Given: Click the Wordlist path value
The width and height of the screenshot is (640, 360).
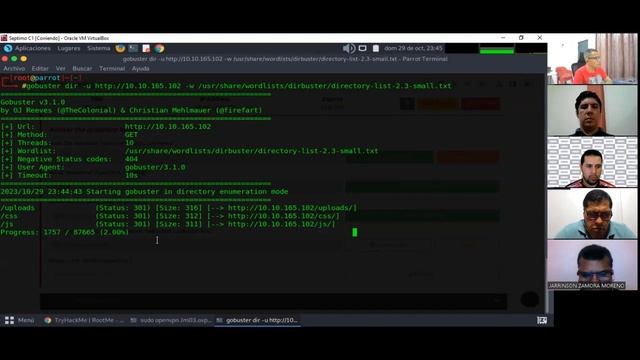Looking at the screenshot, I should pyautogui.click(x=251, y=151).
